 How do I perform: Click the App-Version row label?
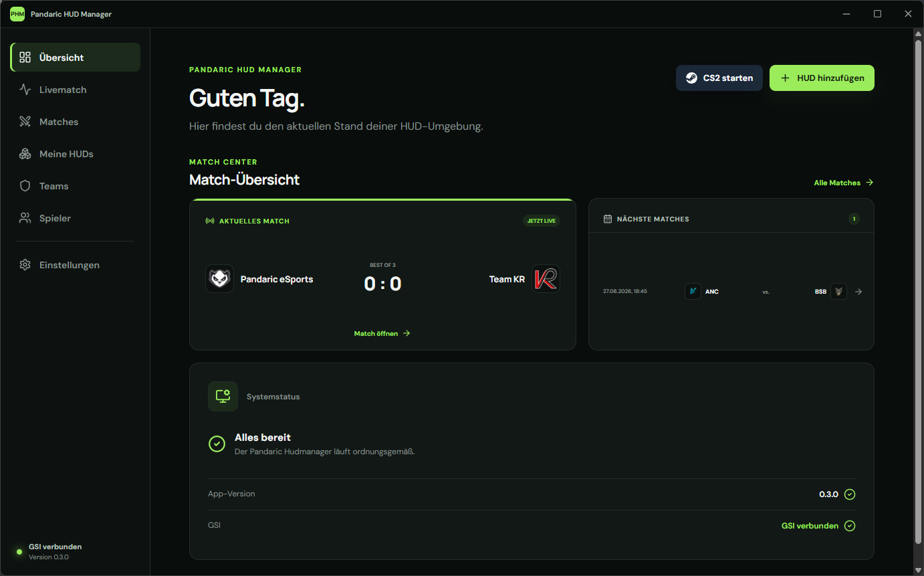231,494
